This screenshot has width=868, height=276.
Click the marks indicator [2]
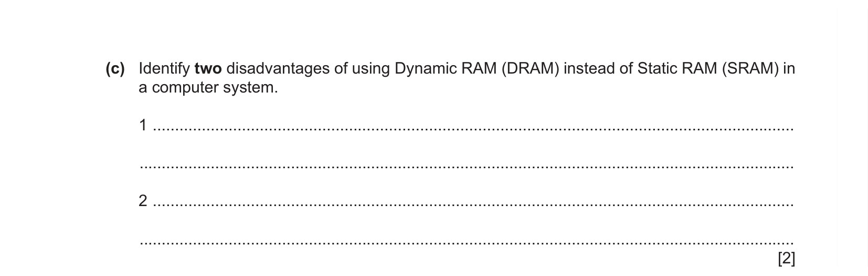(x=787, y=259)
